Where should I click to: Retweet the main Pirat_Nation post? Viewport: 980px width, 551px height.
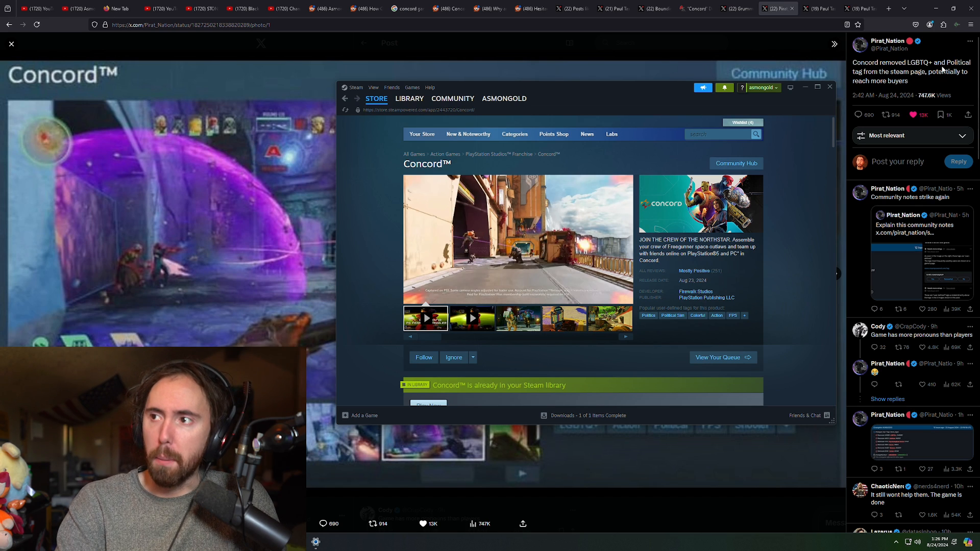coord(887,115)
